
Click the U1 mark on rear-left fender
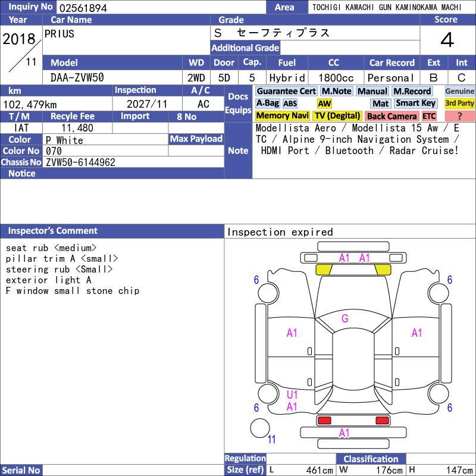[292, 394]
